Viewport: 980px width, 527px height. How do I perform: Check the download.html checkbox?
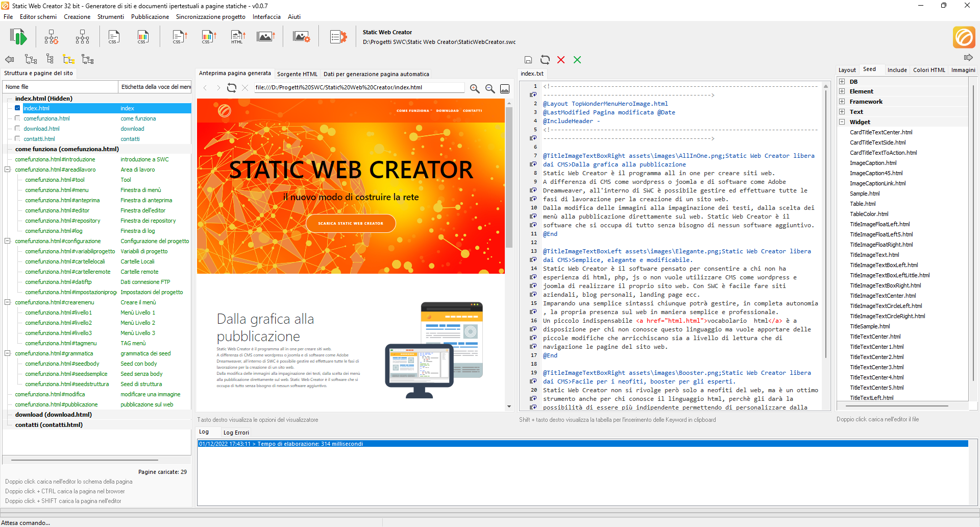pyautogui.click(x=17, y=128)
